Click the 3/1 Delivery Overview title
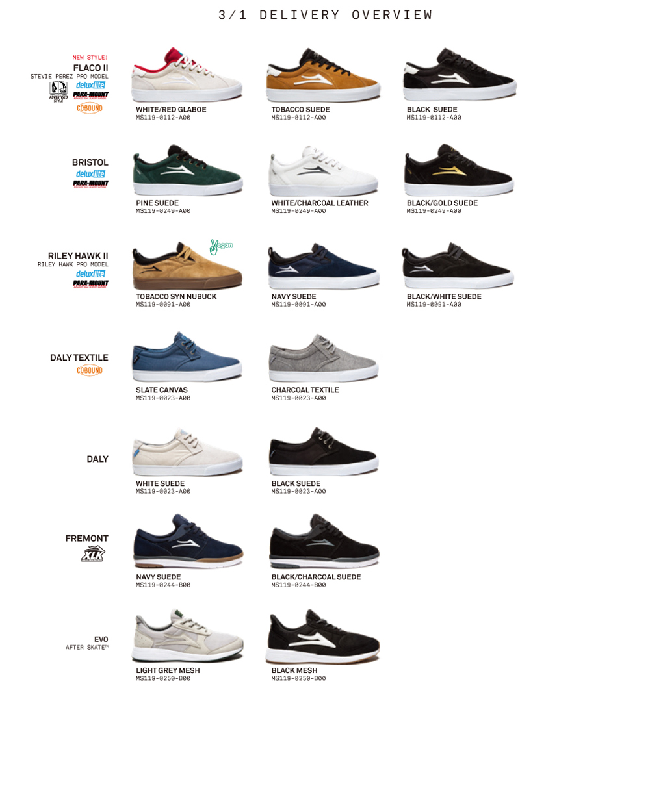Screen dimensions: 650x812 coord(326,15)
